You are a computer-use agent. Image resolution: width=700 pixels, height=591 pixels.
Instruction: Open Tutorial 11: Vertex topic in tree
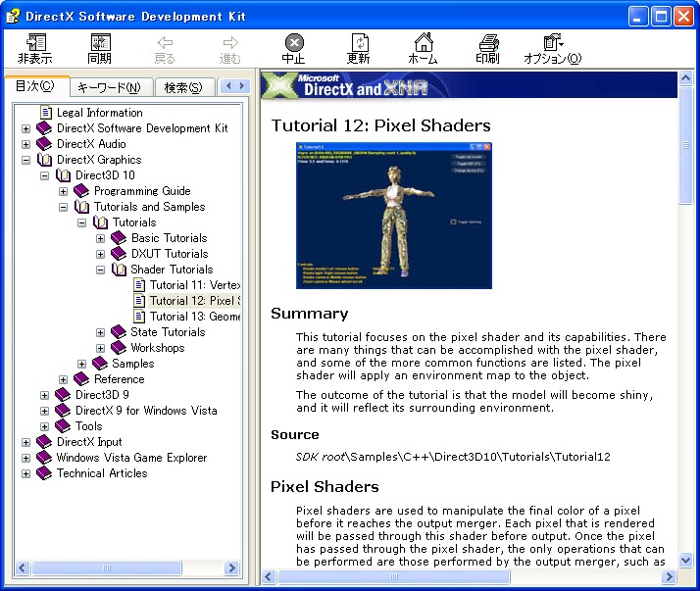[194, 285]
